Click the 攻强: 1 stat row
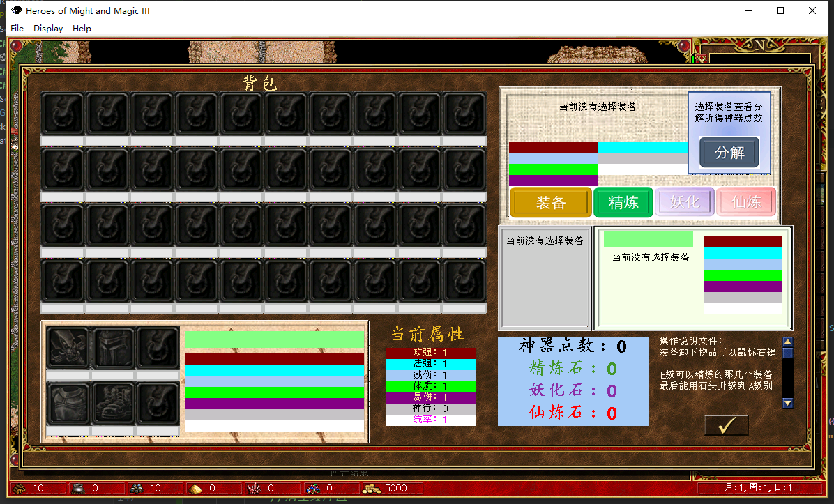 pos(431,353)
